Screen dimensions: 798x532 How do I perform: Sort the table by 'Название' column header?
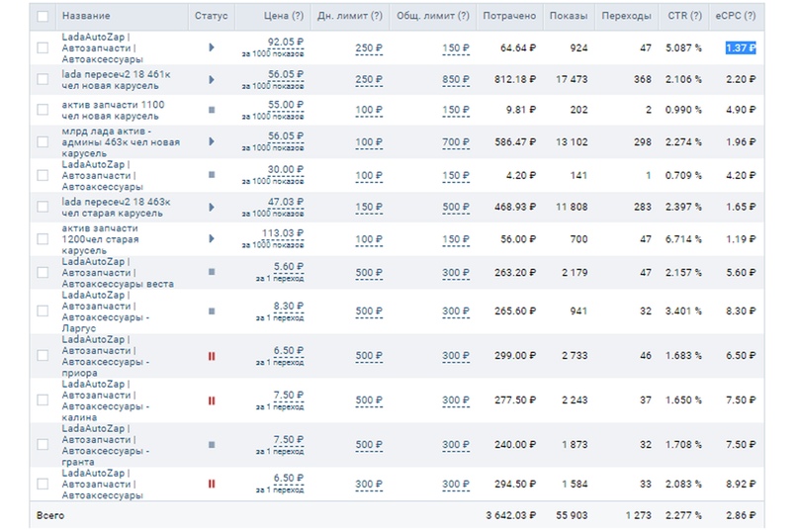(x=86, y=17)
